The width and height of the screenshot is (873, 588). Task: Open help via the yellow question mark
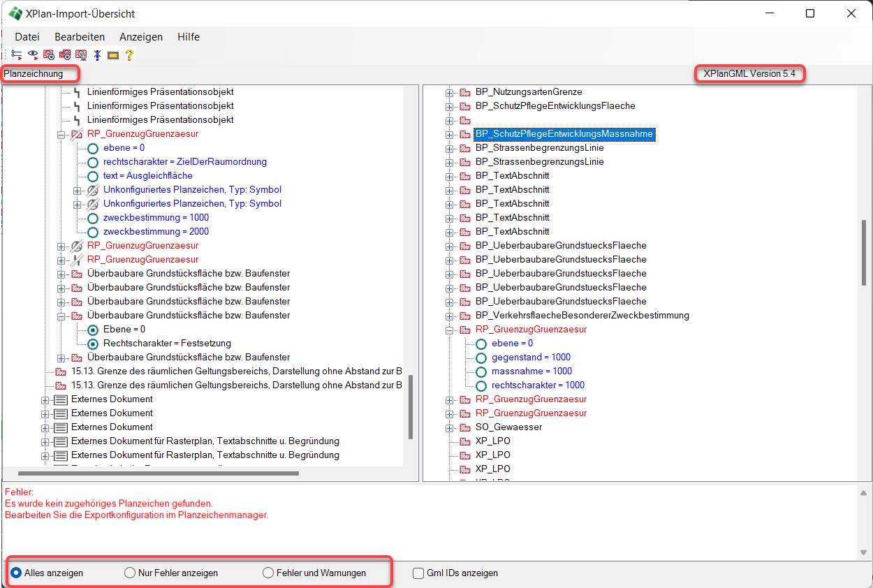click(x=129, y=54)
